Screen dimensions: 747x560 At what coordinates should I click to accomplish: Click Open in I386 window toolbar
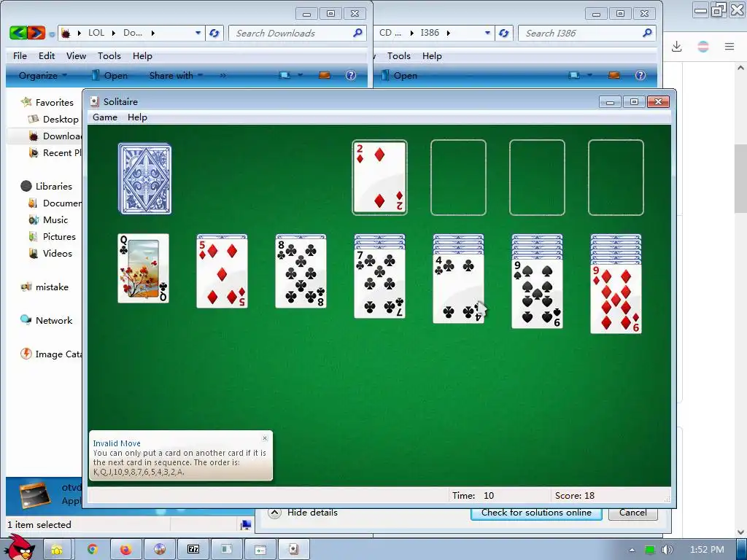[399, 75]
